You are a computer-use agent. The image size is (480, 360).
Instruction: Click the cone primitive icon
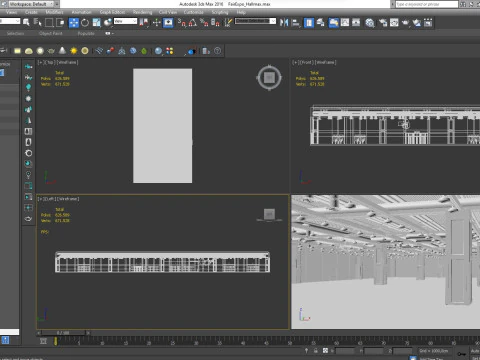point(62,51)
